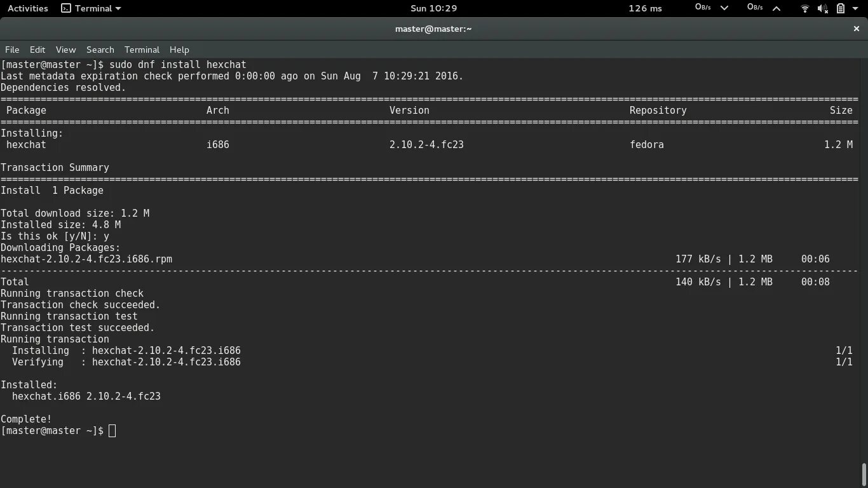The image size is (868, 488).
Task: Click 'hexchat-2.10.2-4.fc23.i686.rpm' file name
Action: pos(86,259)
